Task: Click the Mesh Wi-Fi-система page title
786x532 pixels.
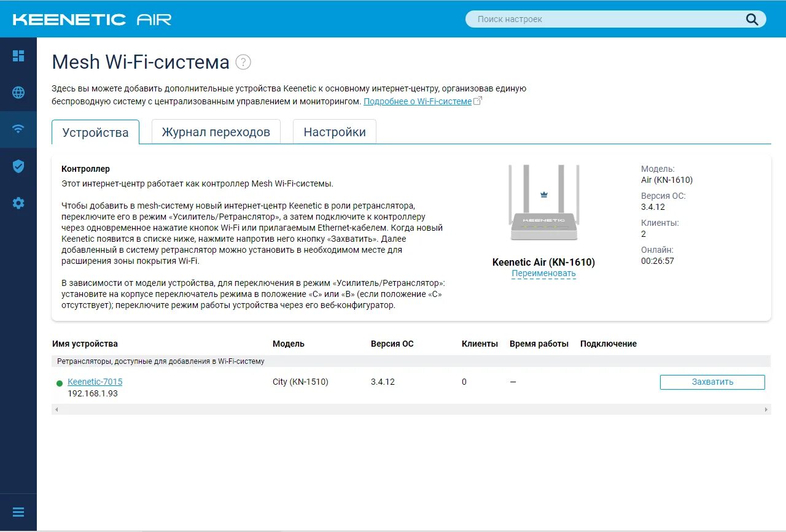Action: [x=141, y=62]
